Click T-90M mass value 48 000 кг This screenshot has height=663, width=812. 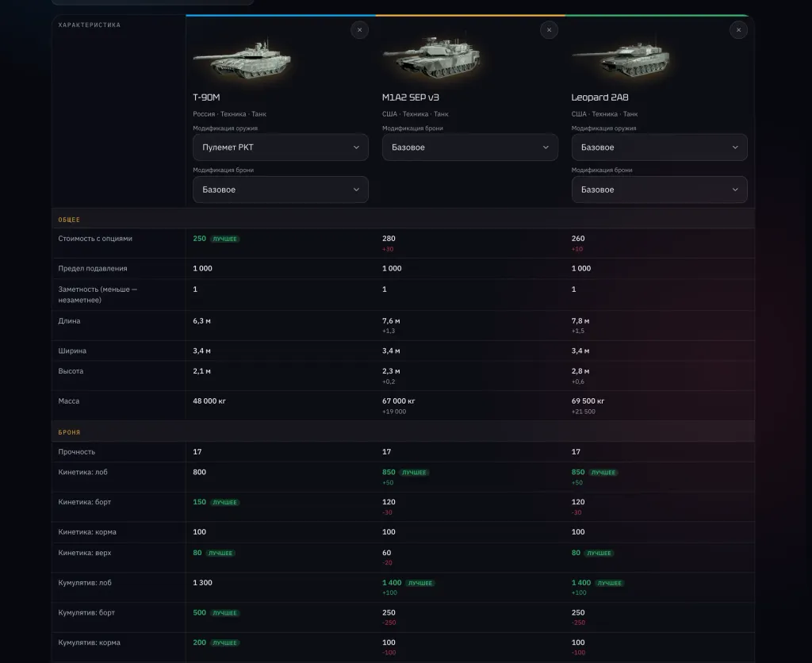pos(209,401)
